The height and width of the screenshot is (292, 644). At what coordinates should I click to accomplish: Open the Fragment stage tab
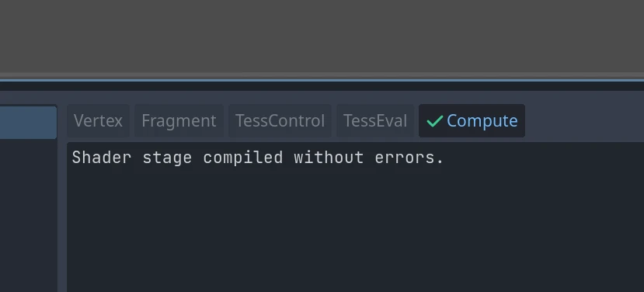tap(179, 120)
